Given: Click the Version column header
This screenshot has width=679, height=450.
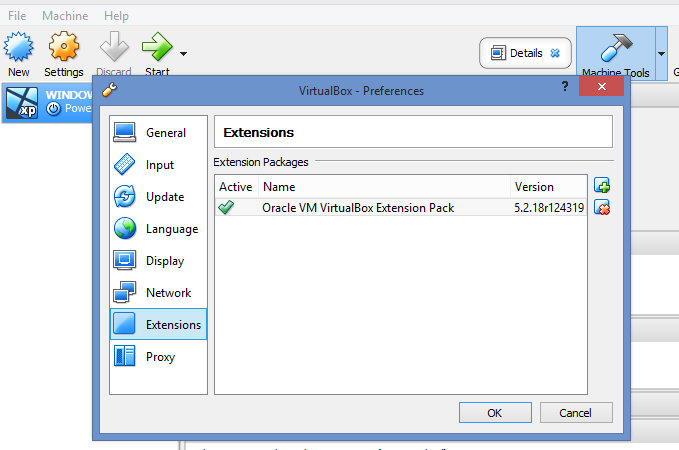Looking at the screenshot, I should pos(549,187).
